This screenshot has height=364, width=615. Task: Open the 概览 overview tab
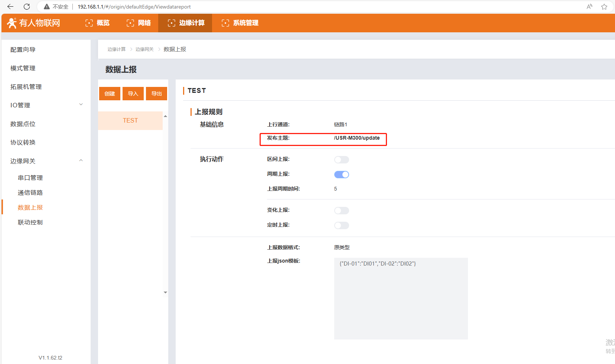pos(97,23)
